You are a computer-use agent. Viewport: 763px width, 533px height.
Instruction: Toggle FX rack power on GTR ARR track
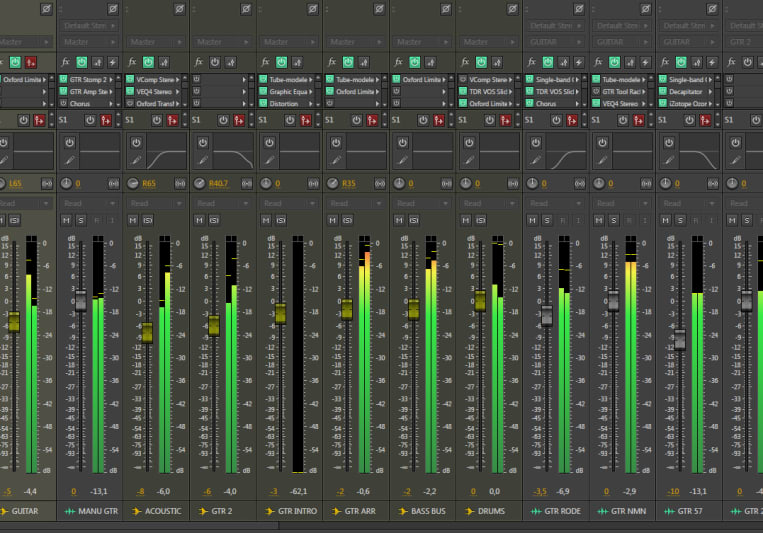(348, 62)
